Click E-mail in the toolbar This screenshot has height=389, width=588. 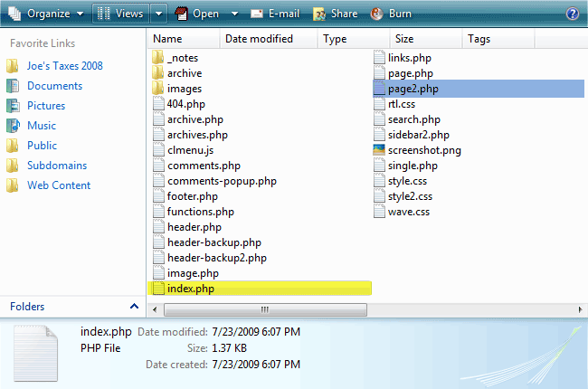coord(275,14)
